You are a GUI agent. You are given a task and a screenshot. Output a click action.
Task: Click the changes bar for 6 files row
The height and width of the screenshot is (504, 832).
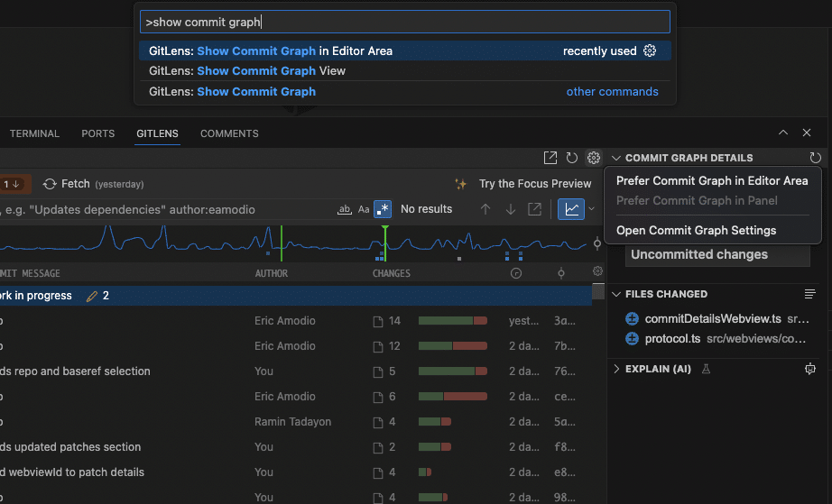click(x=453, y=397)
